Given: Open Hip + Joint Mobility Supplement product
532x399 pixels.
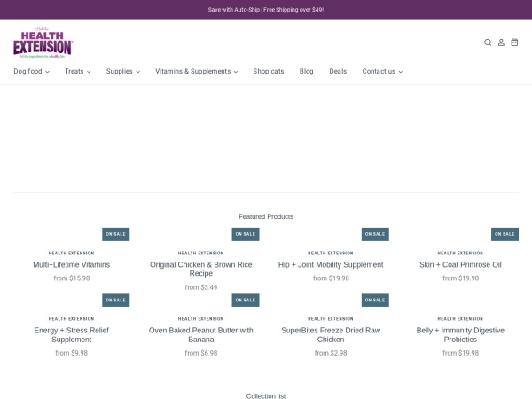Looking at the screenshot, I should pyautogui.click(x=331, y=264).
